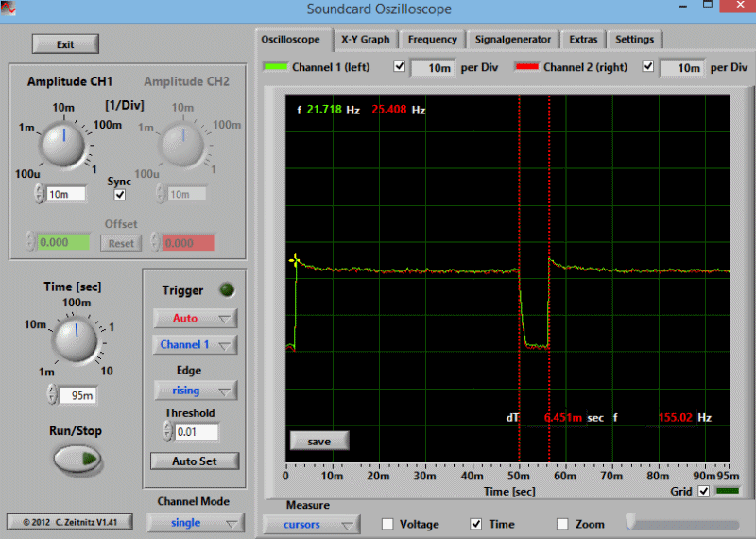Click the red CH2 offset 0.000 field
Image resolution: width=756 pixels, height=539 pixels.
(188, 243)
